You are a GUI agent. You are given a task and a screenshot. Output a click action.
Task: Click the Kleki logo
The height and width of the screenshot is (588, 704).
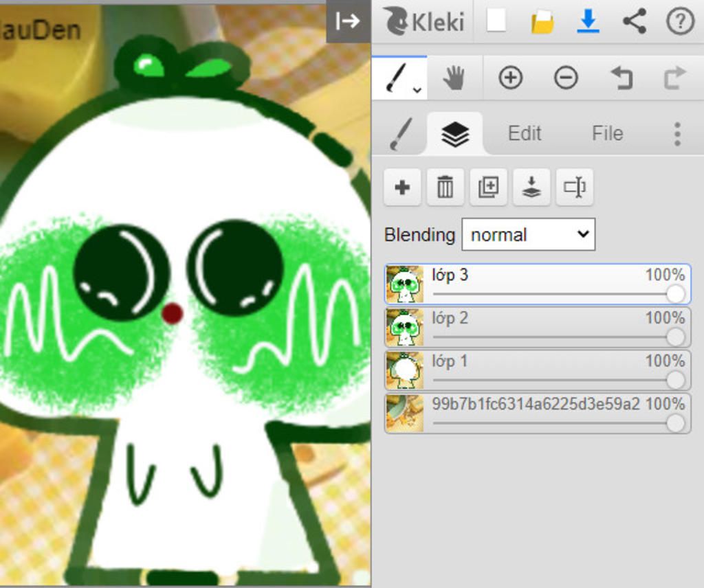click(x=425, y=21)
